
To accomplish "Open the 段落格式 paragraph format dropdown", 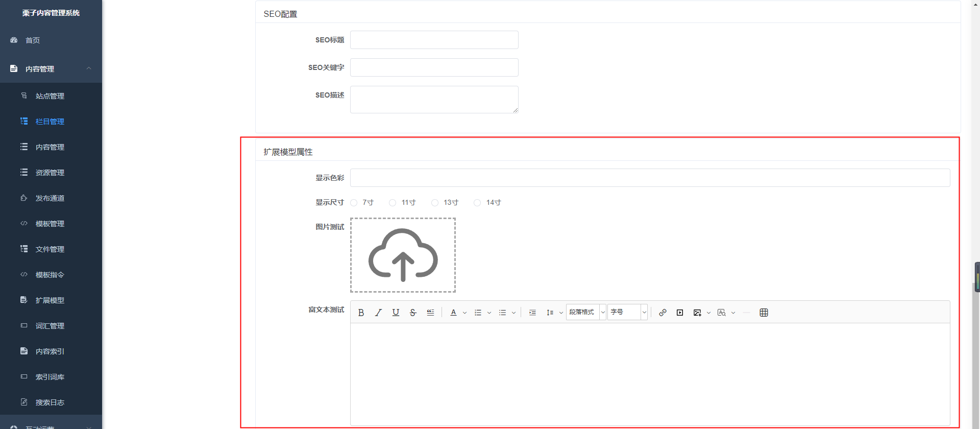I will (x=586, y=312).
